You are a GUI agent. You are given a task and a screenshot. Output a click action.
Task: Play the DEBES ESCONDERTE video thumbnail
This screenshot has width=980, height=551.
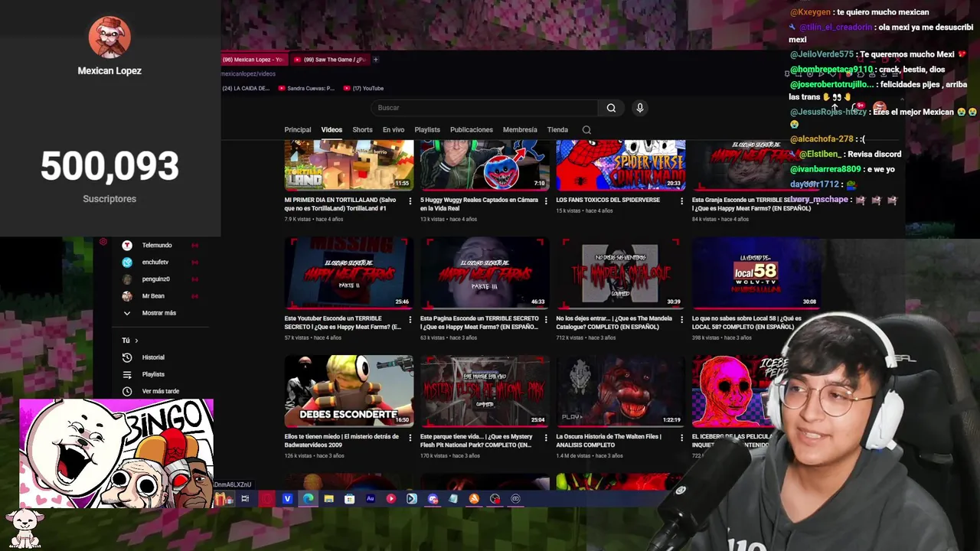(x=348, y=391)
